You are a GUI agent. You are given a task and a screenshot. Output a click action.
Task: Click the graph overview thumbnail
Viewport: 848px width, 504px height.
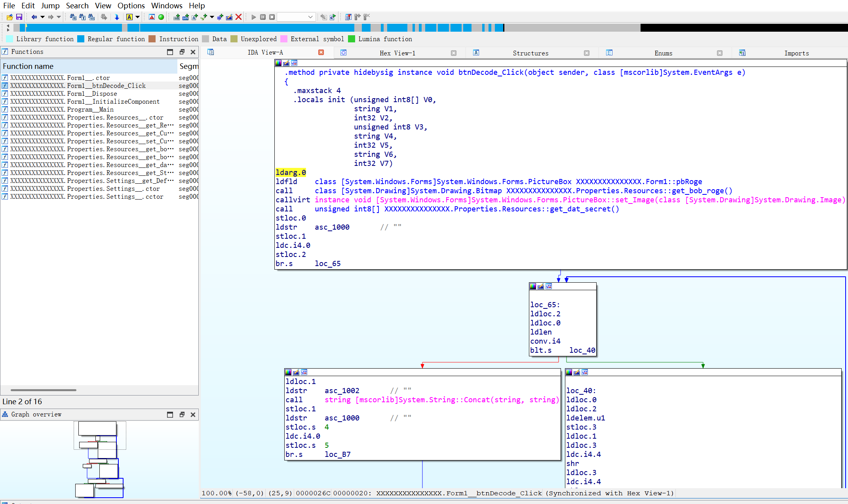pos(99,459)
